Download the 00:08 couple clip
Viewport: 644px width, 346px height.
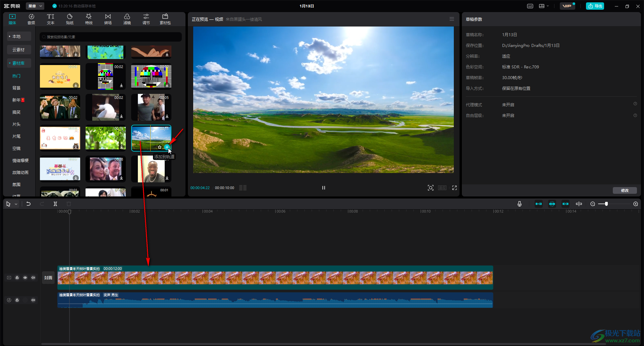[x=121, y=178]
